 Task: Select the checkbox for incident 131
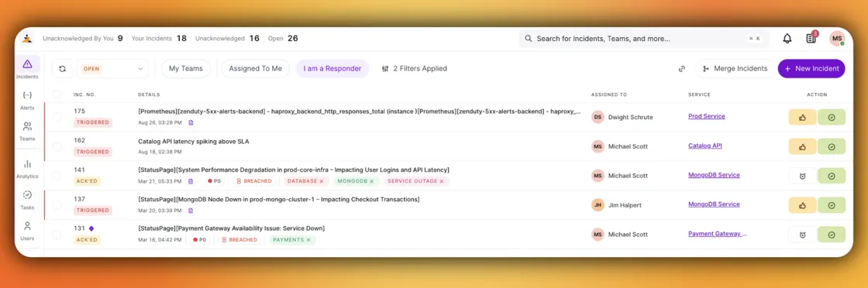[57, 235]
